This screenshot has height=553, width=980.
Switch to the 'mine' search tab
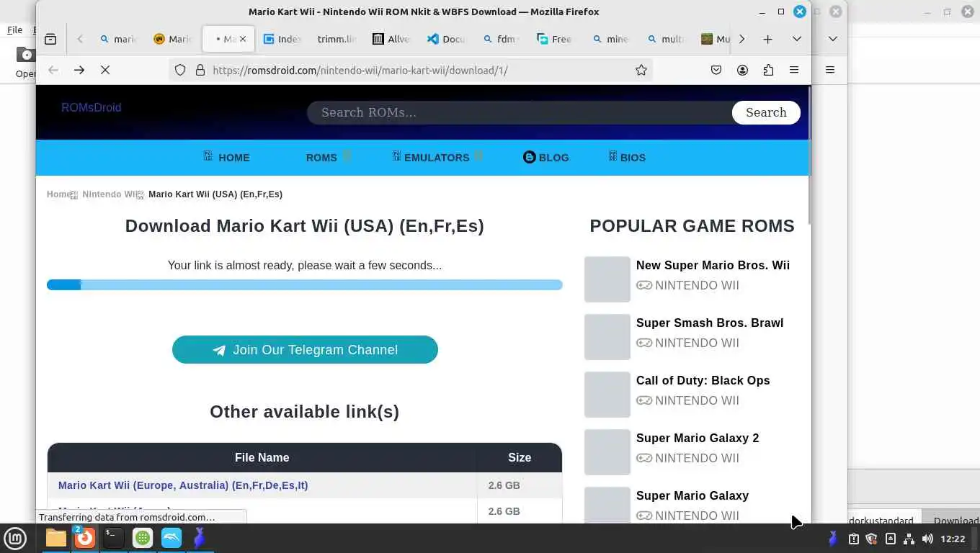point(610,39)
